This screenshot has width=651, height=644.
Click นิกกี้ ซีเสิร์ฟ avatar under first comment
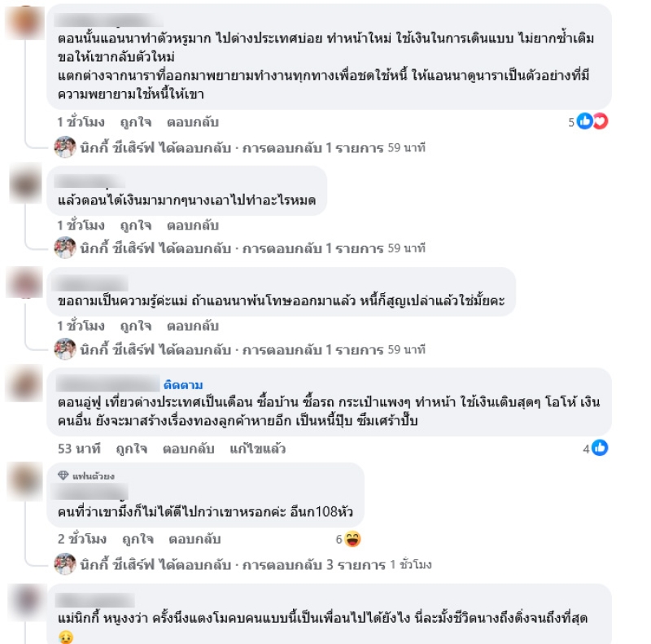click(x=65, y=147)
